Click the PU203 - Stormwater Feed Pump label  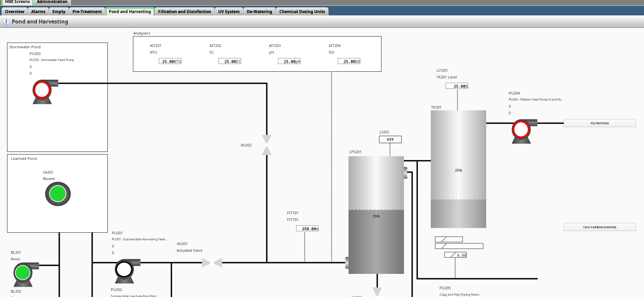tap(52, 60)
